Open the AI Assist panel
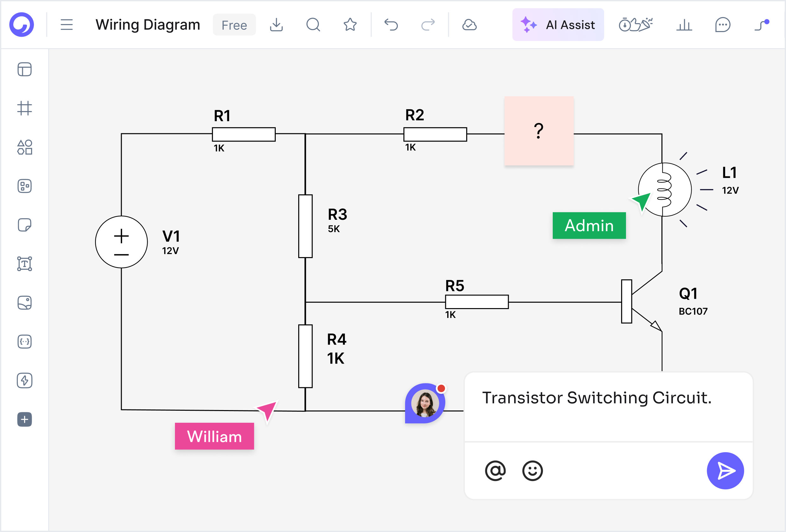The width and height of the screenshot is (786, 532). click(x=558, y=25)
